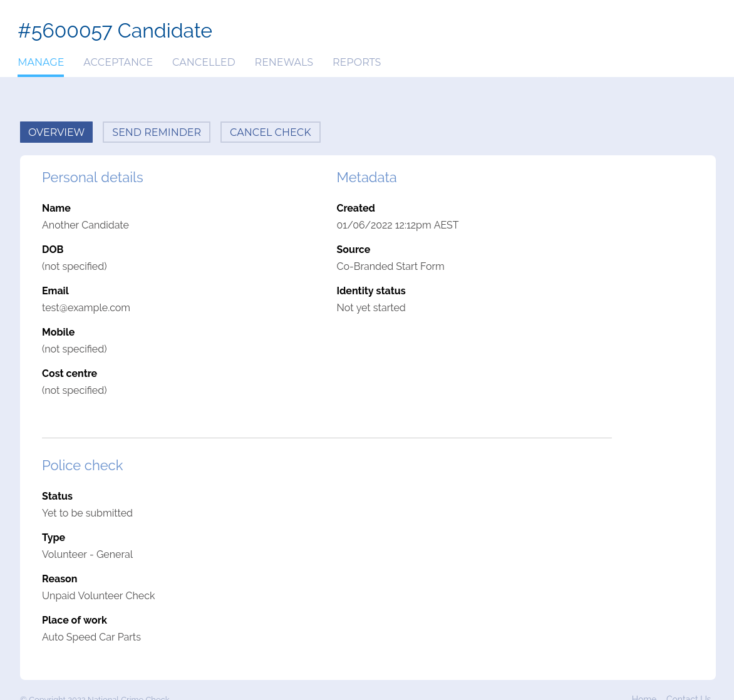This screenshot has width=734, height=700.
Task: Select the candidate name Another Candidate
Action: pyautogui.click(x=85, y=225)
